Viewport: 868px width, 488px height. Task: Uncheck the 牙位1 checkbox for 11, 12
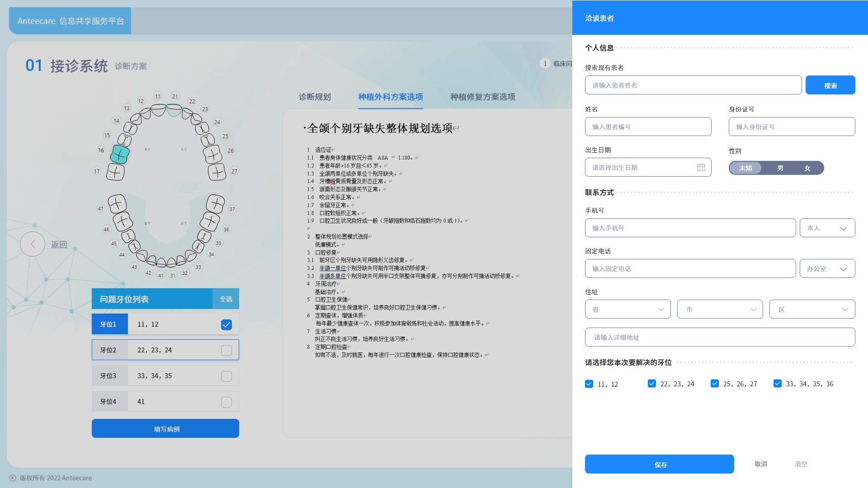(226, 324)
